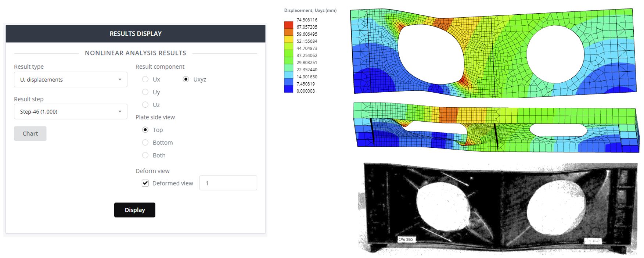Viewport: 644px width, 258px height.
Task: Choose Bottom plate side view
Action: tap(145, 143)
